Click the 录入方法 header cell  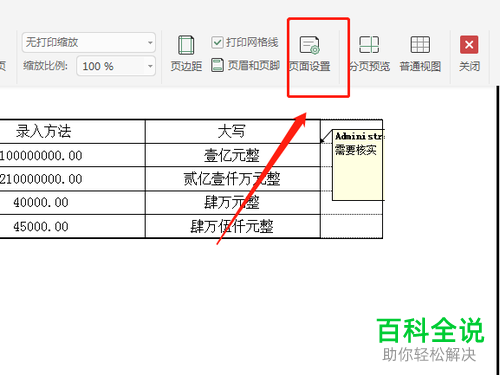click(x=73, y=131)
